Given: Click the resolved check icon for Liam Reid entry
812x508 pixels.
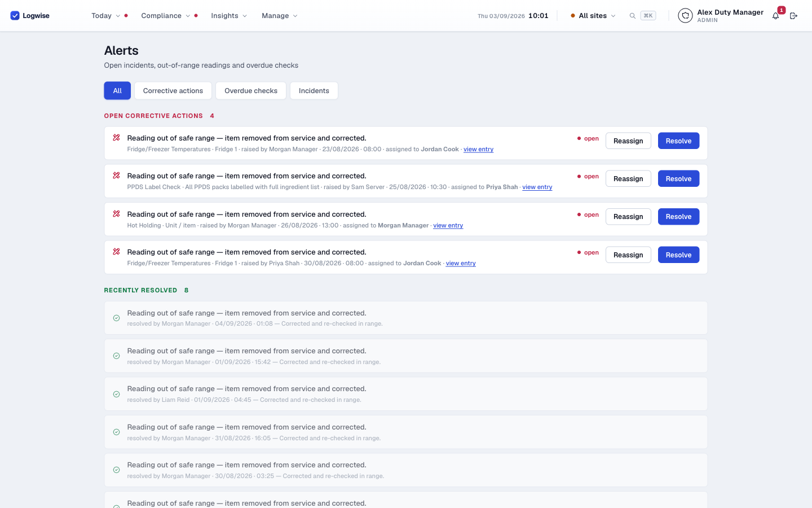Looking at the screenshot, I should tap(116, 394).
